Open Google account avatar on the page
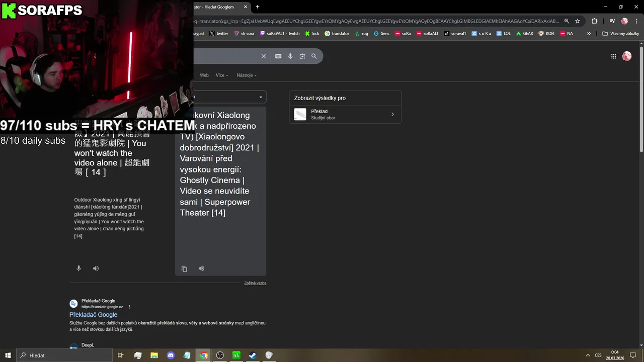Viewport: 644px width, 362px height. click(627, 56)
